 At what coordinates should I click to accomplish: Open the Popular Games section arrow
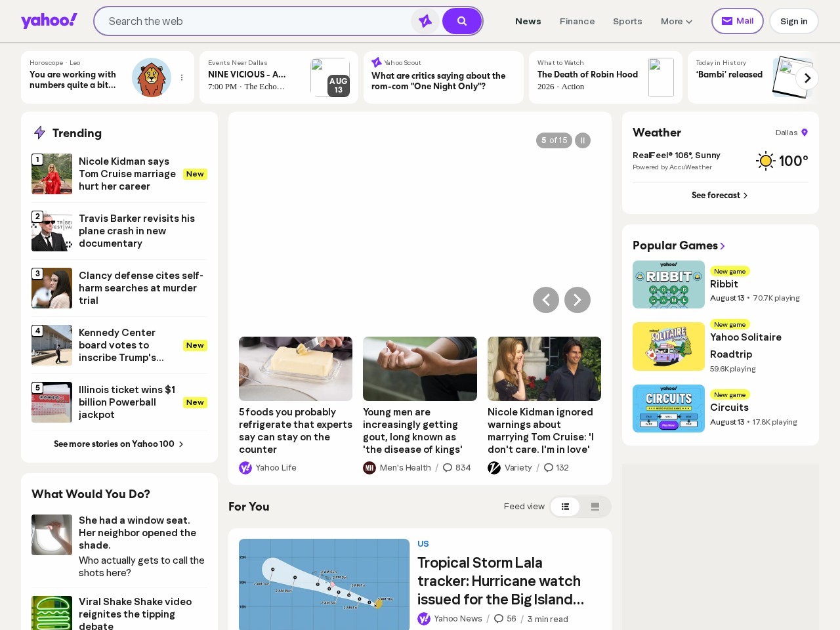723,245
